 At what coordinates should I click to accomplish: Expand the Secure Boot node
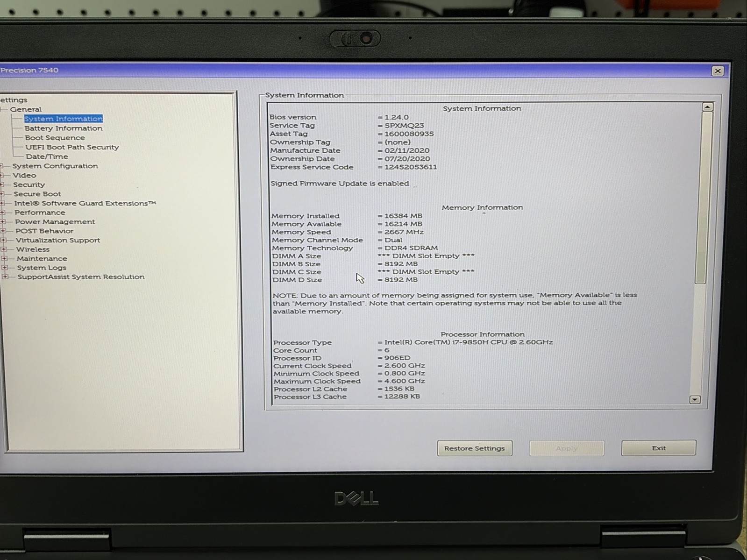2,194
